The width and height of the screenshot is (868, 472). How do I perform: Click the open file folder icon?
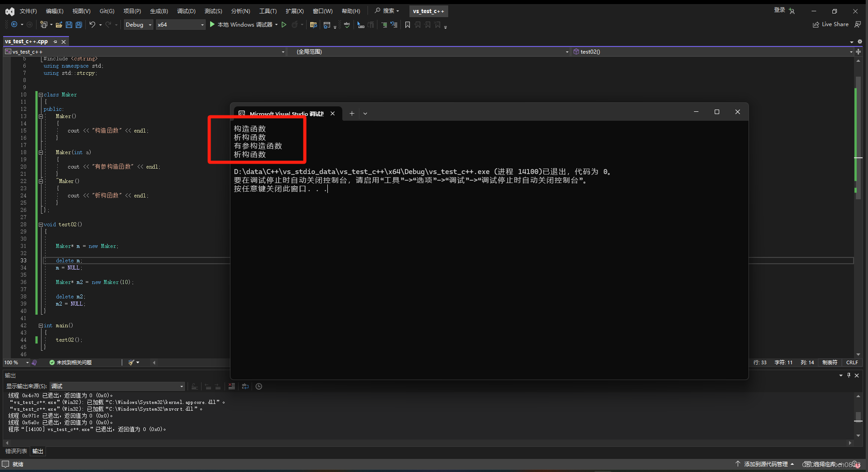coord(59,25)
